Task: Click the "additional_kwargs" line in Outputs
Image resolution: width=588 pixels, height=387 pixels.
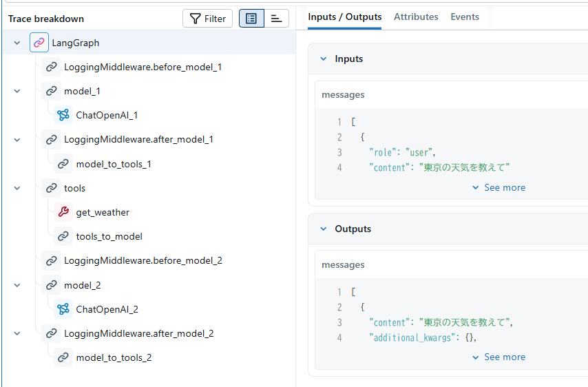Action: tap(423, 337)
